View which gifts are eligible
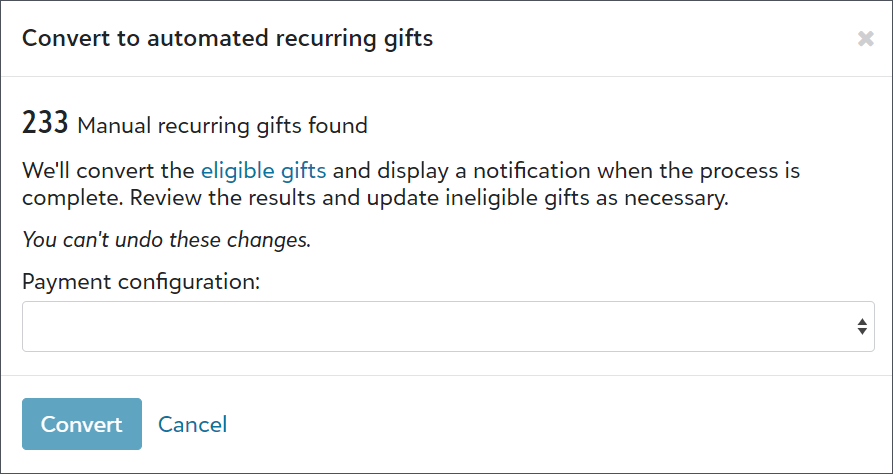The height and width of the screenshot is (474, 893). click(x=264, y=170)
